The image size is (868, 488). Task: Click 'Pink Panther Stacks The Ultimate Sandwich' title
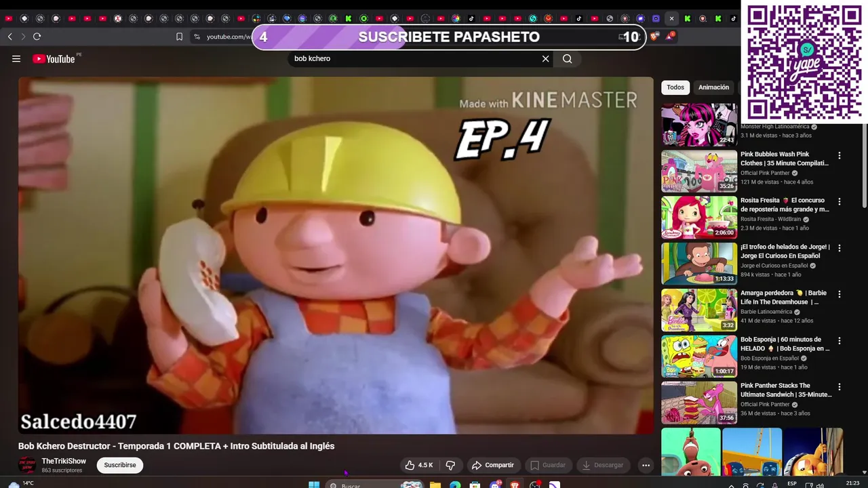tap(786, 390)
